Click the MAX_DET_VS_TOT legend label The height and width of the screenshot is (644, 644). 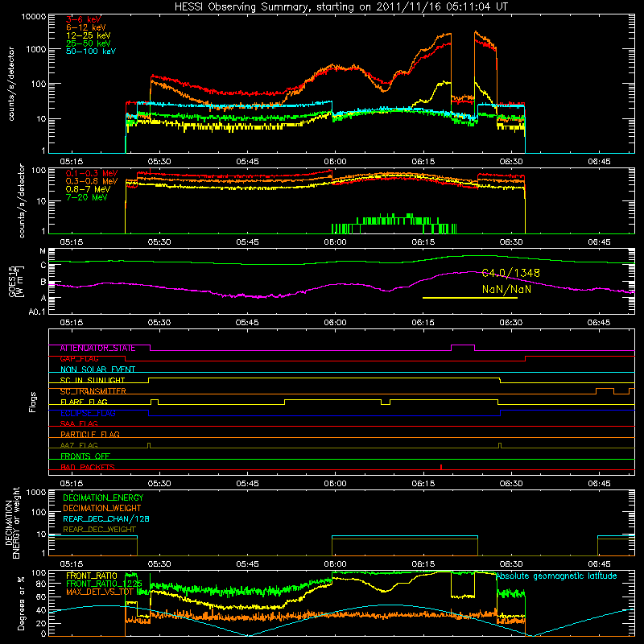[x=99, y=592]
